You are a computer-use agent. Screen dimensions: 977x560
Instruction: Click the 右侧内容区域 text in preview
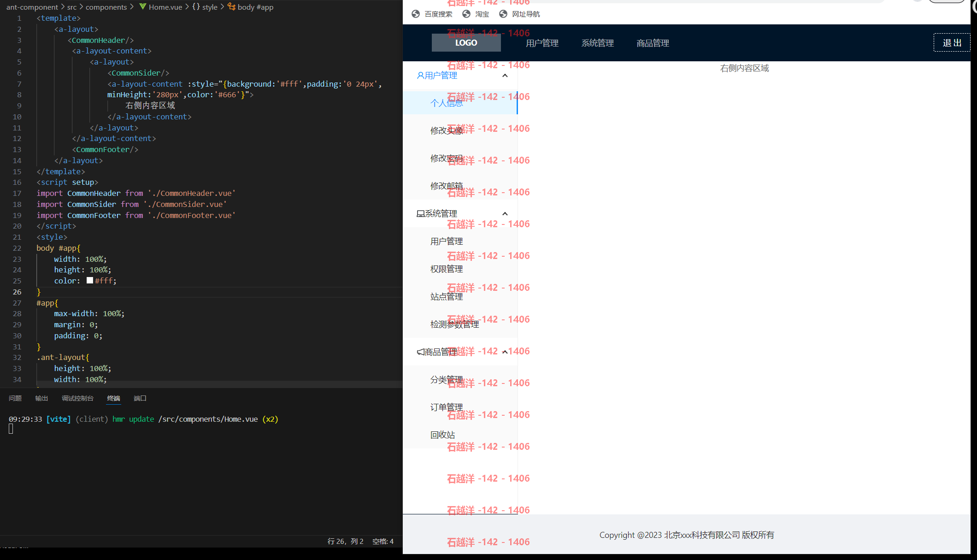[744, 68]
